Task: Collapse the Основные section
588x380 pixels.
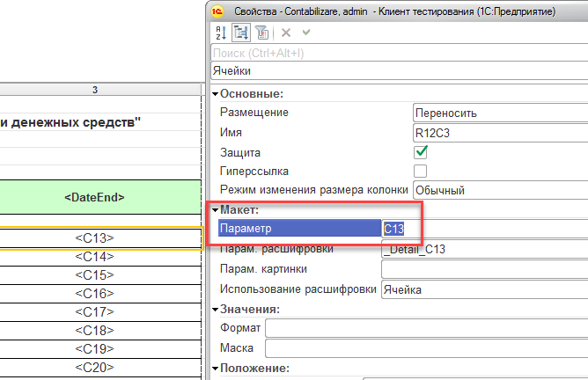Action: 215,94
